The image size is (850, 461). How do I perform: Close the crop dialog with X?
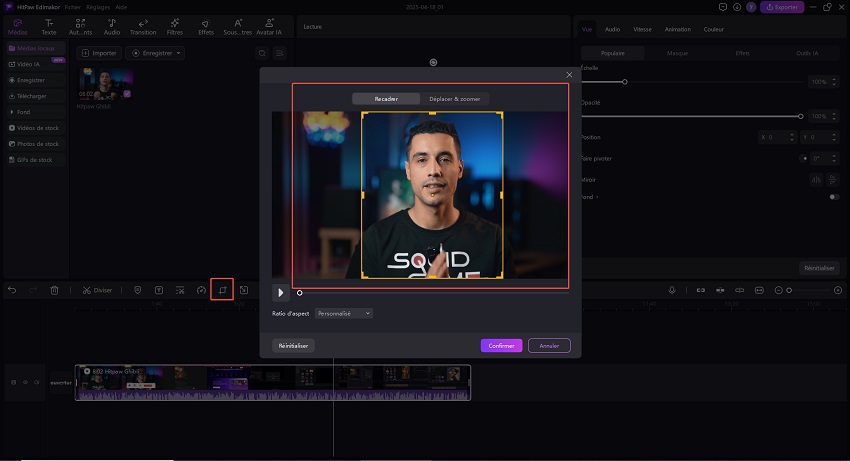pos(569,75)
